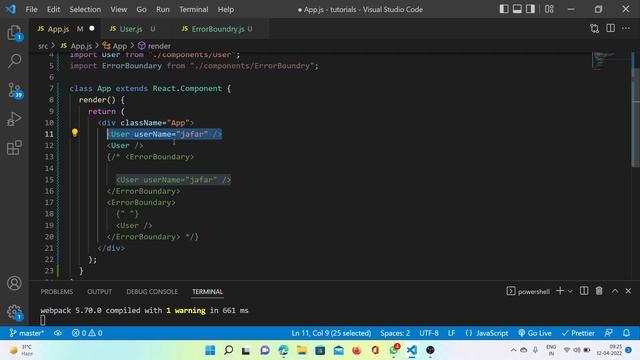Open terminal launch profile dropdown arrow
The width and height of the screenshot is (640, 360).
coord(570,291)
